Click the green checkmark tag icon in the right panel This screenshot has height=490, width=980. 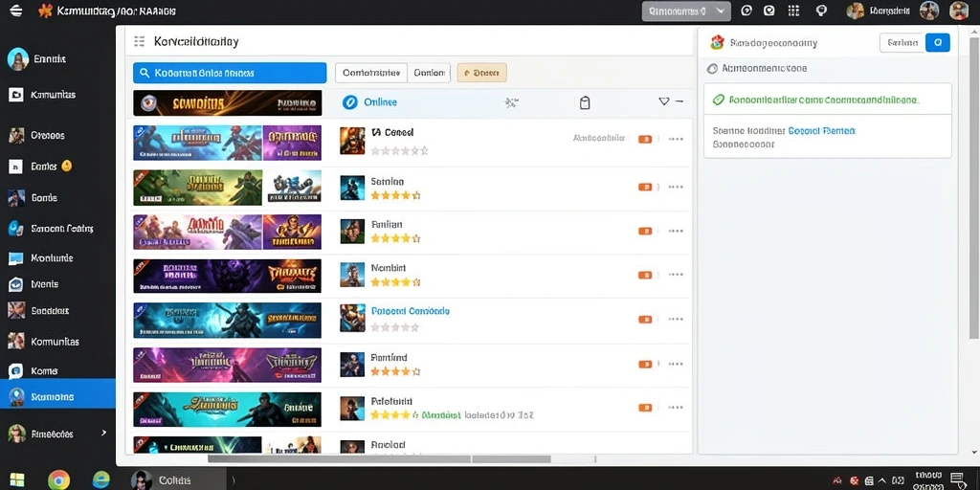(x=719, y=100)
